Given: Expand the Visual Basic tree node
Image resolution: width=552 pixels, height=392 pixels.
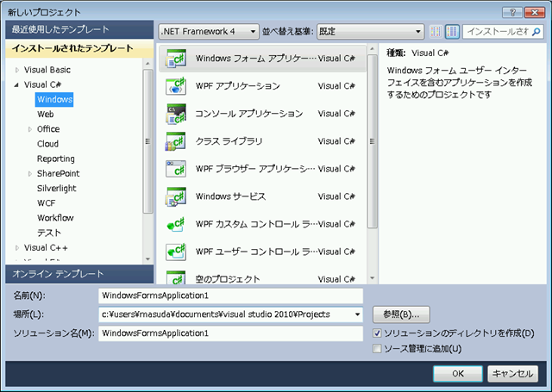Looking at the screenshot, I should [16, 70].
